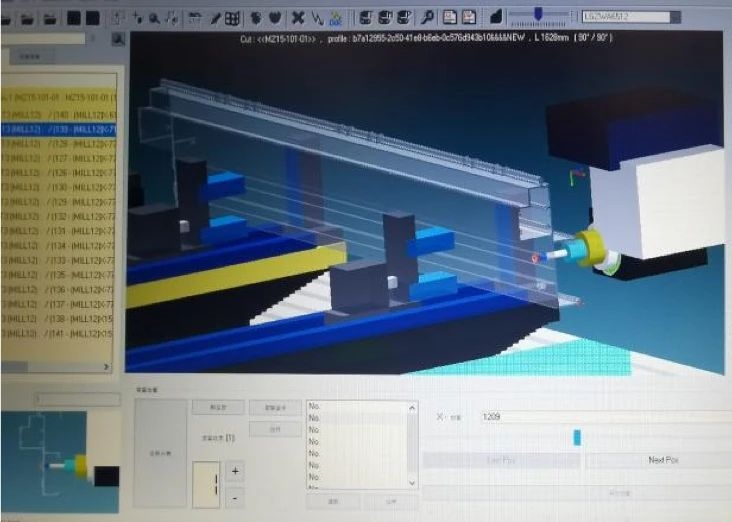Click the heart-shaped icon in toolbar
The height and width of the screenshot is (522, 732).
pyautogui.click(x=273, y=17)
